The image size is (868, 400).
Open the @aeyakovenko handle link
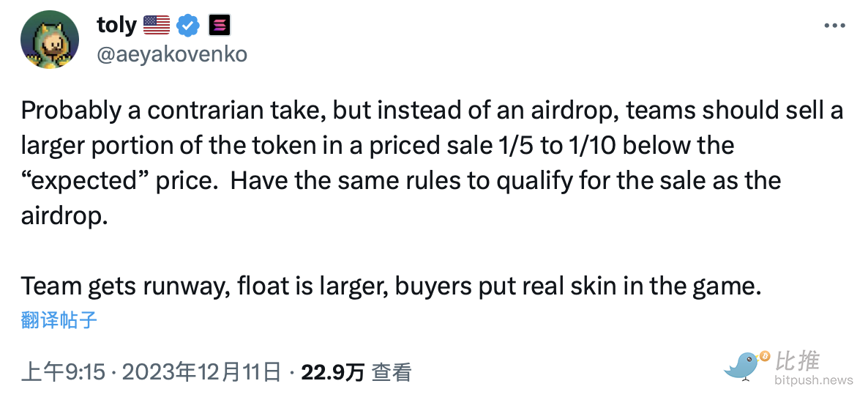point(171,54)
